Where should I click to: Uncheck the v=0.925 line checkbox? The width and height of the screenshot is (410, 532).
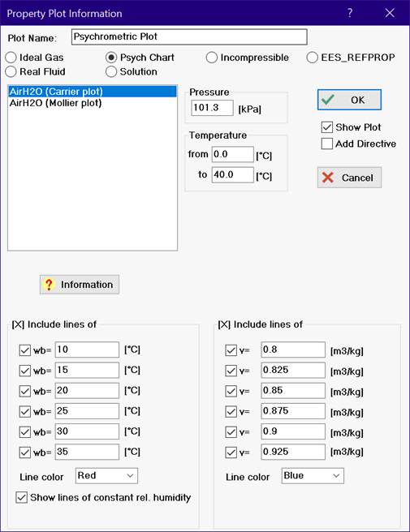231,453
